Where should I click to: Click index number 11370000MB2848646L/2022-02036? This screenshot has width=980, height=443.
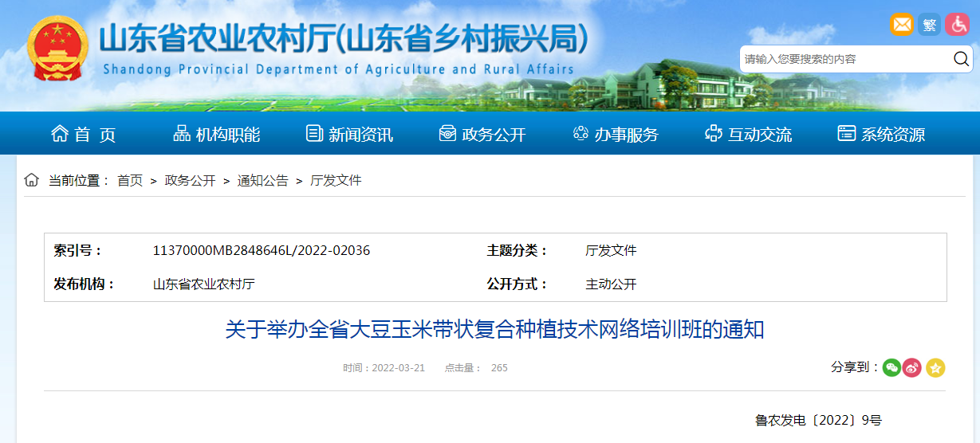click(262, 250)
